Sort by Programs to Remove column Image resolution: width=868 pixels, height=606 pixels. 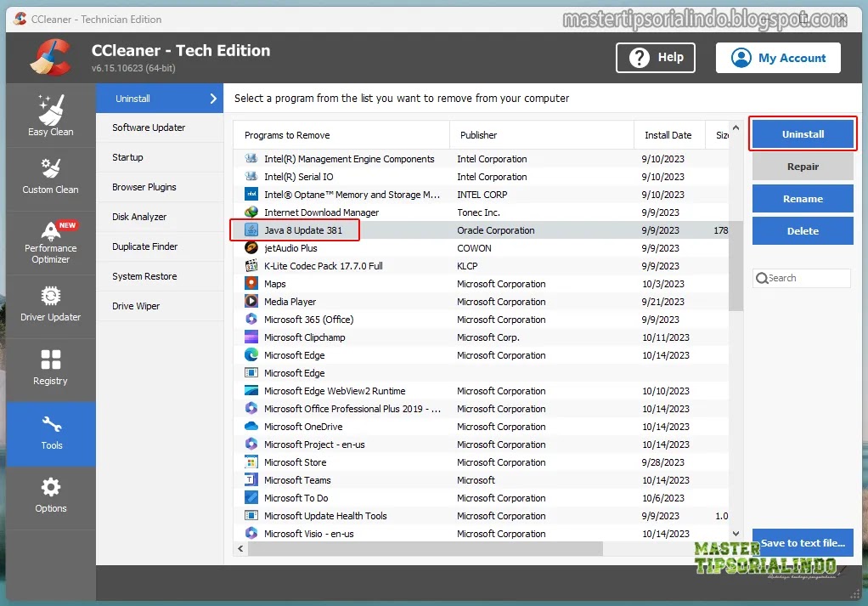341,135
